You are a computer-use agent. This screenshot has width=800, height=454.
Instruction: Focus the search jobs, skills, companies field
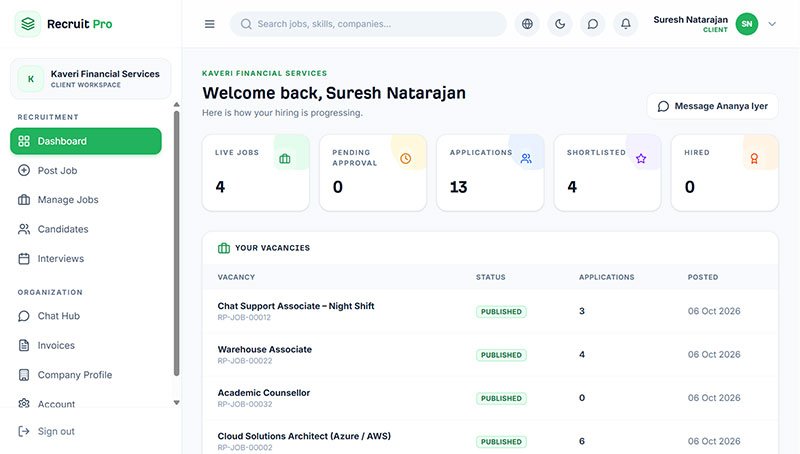368,24
